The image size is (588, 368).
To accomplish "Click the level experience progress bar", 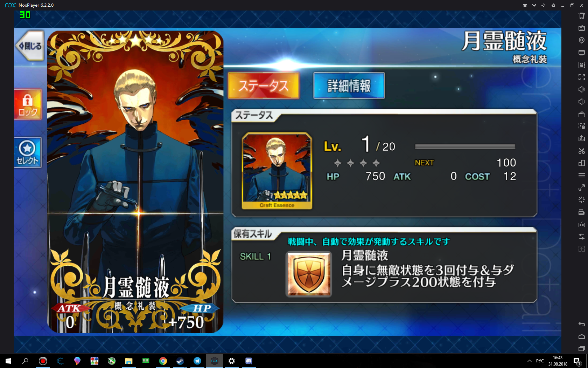I will click(x=465, y=146).
